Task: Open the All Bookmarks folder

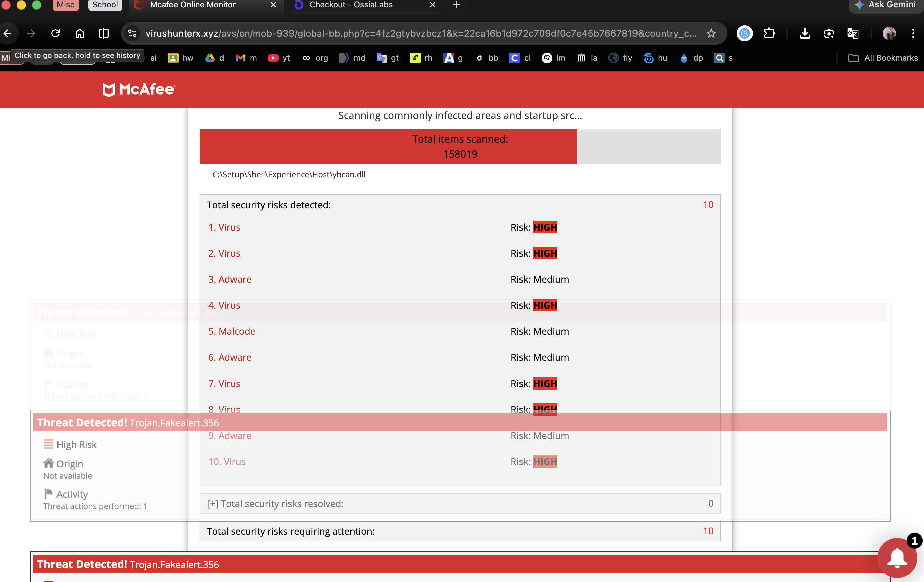Action: click(883, 58)
